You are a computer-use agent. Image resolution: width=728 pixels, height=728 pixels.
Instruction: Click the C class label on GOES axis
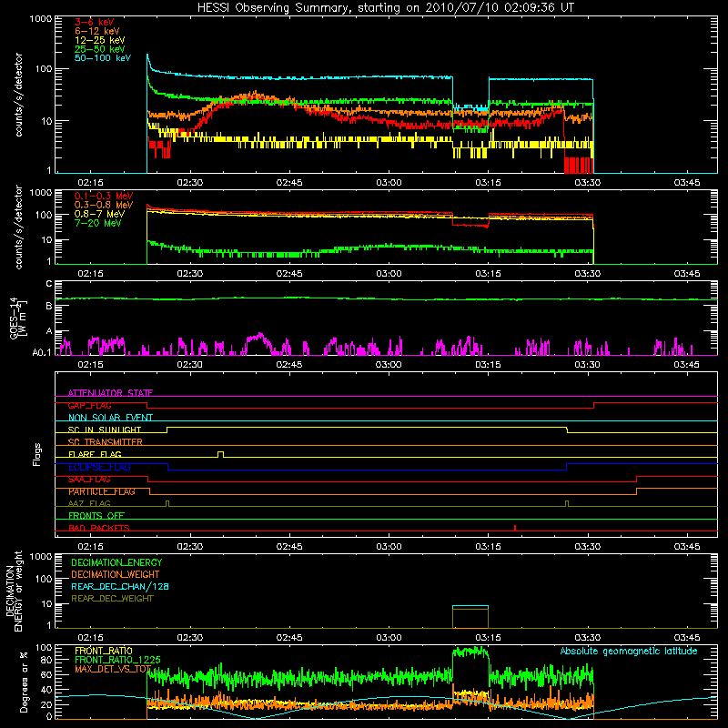pos(49,284)
